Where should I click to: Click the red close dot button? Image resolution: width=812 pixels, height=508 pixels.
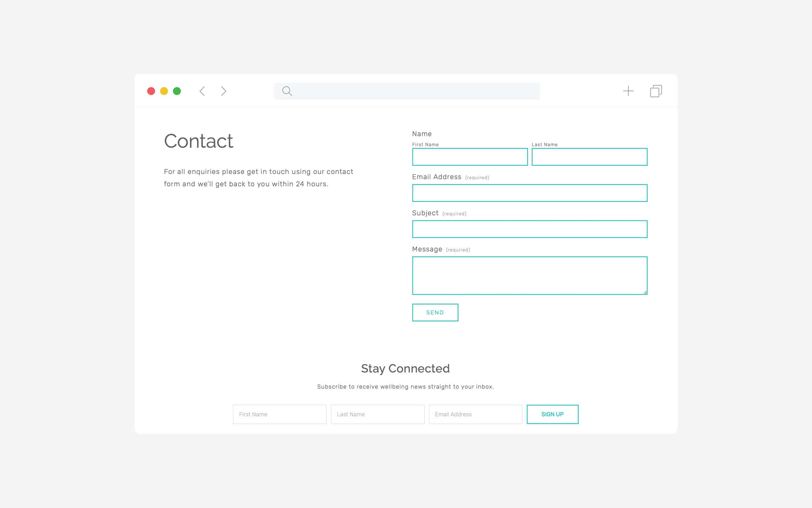point(151,91)
